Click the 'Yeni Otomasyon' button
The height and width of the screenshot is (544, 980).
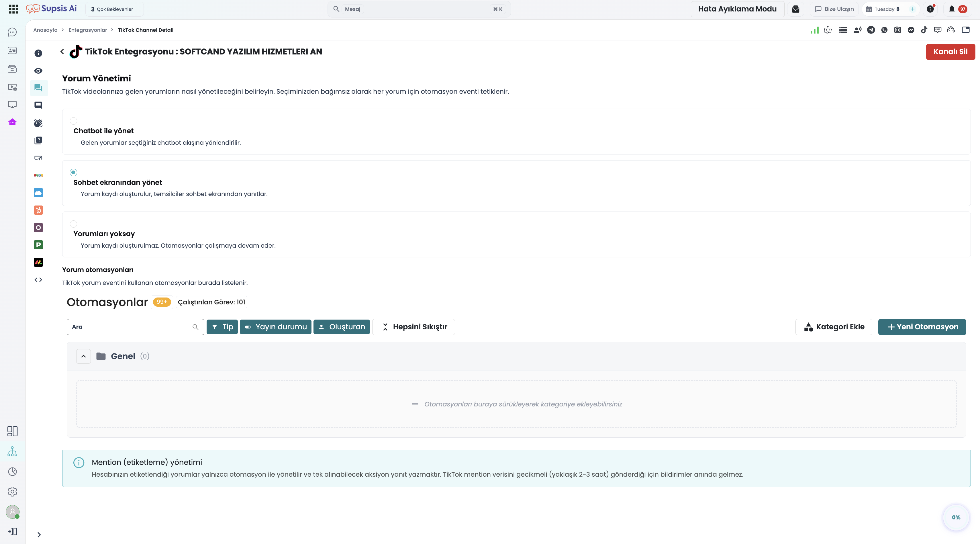click(x=922, y=327)
